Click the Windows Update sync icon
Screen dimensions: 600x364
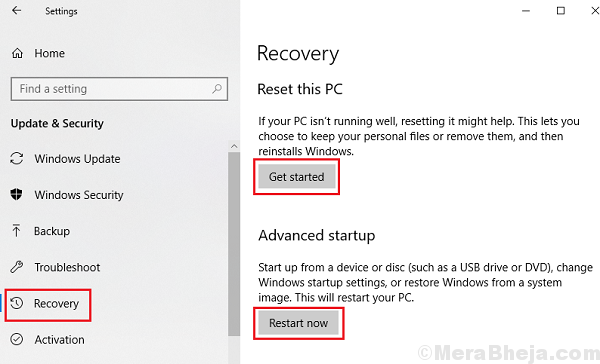coord(16,158)
